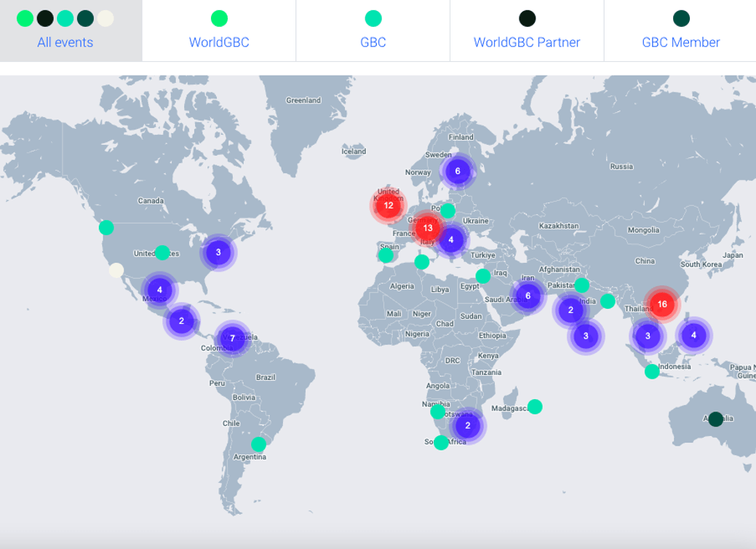Screen dimensions: 756x549
Task: Open the red cluster of 16 events
Action: pyautogui.click(x=662, y=304)
